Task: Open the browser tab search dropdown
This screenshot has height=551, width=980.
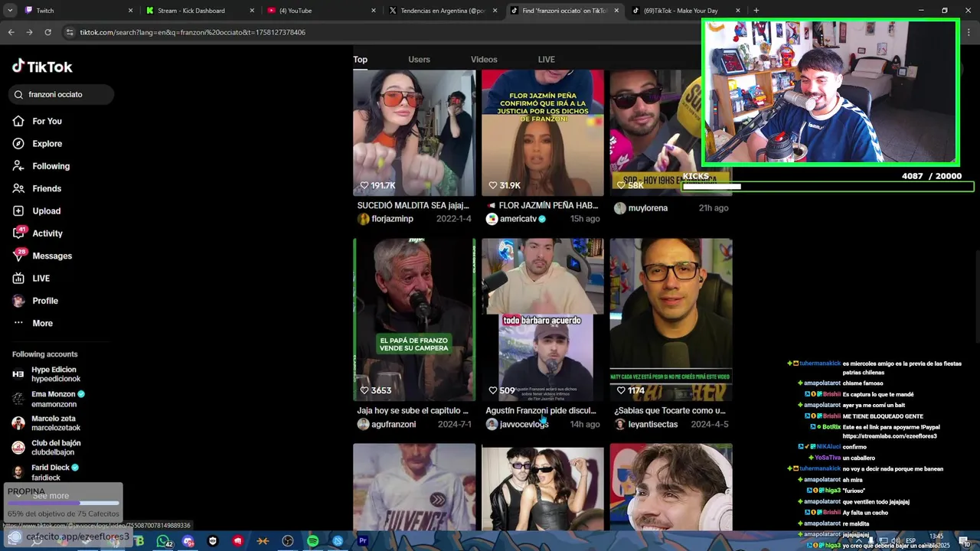Action: point(10,11)
